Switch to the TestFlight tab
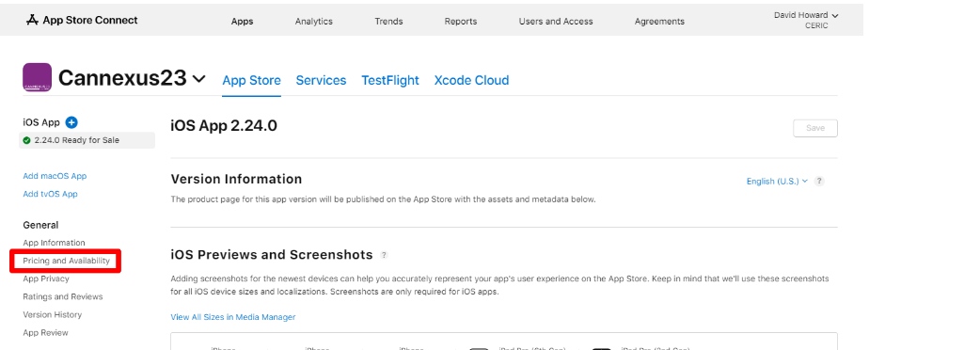Viewport: 980px width, 350px height. coord(390,80)
